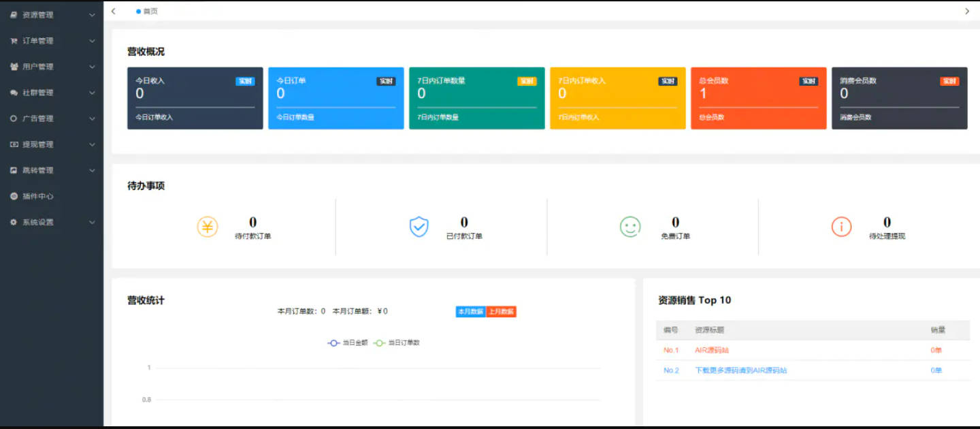This screenshot has height=429, width=980.
Task: Click the 实时 badge on 消费会员数 card
Action: point(949,81)
